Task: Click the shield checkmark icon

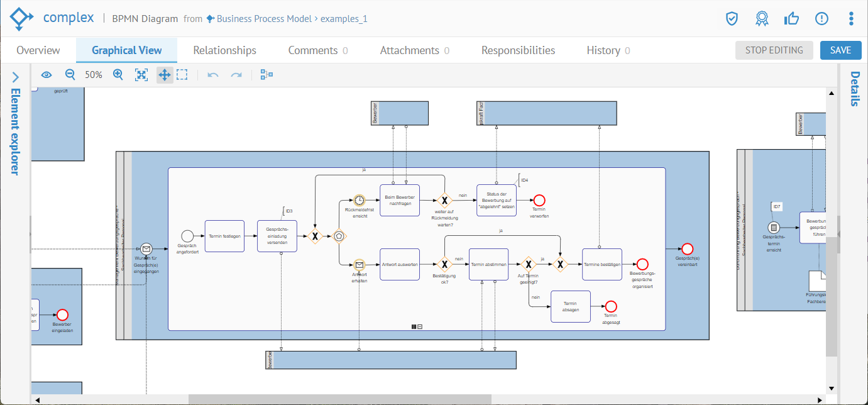Action: 732,18
